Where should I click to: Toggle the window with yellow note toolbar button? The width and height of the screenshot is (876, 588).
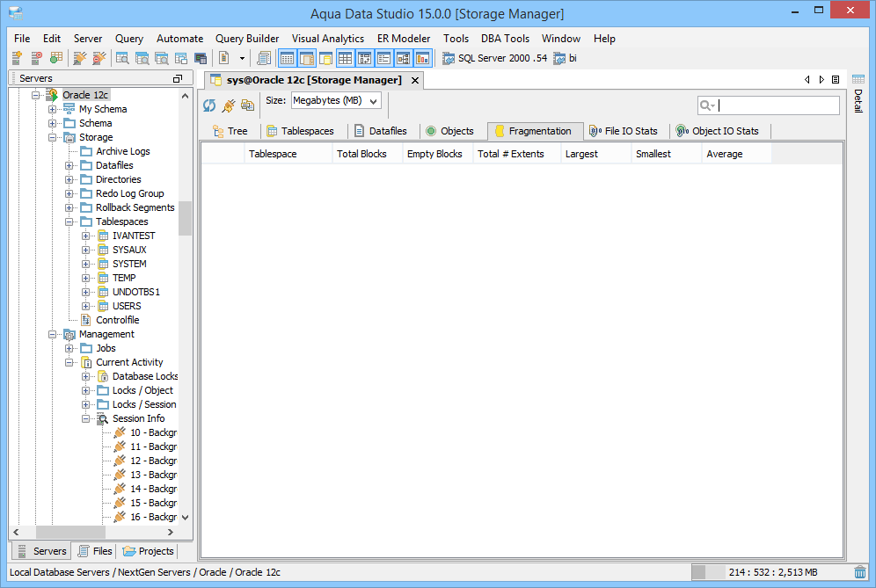point(325,57)
